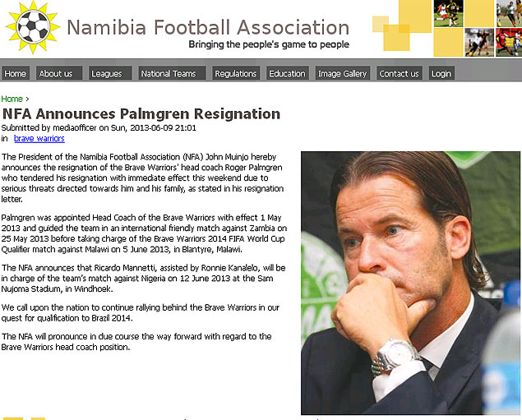Click the bottom-middle header player photo
Viewport: 522px width, 420px height.
(478, 42)
